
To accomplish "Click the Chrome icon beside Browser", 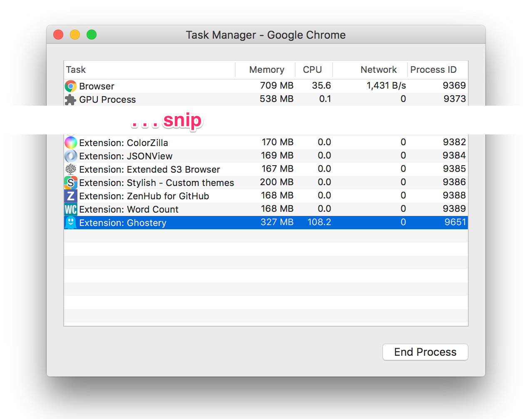I will pos(71,86).
